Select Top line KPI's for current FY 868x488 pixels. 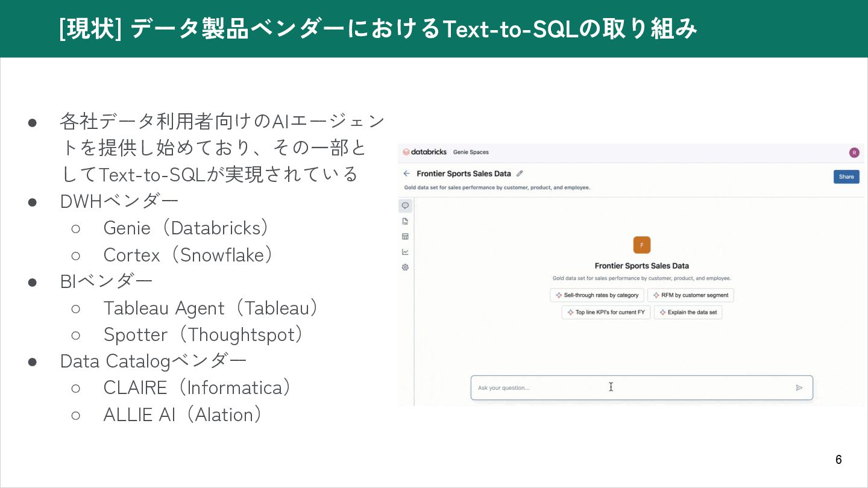click(606, 312)
